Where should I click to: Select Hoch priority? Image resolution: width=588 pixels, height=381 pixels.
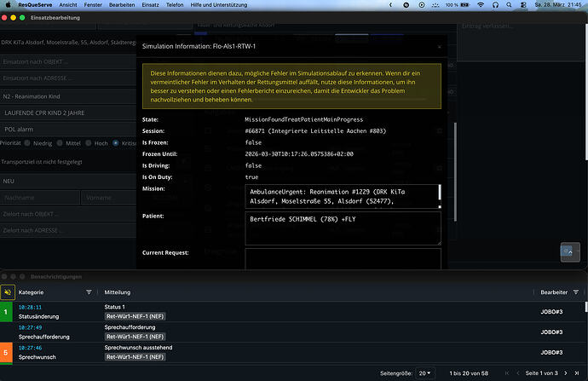click(89, 143)
